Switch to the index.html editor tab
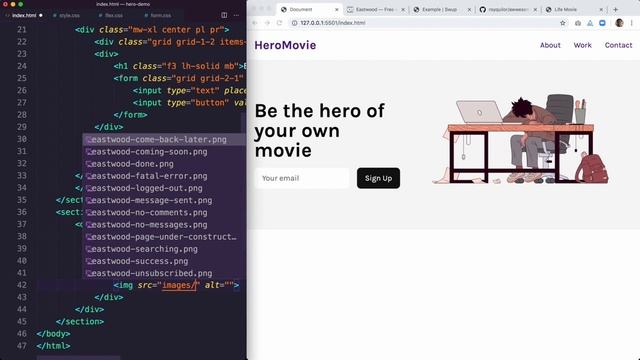This screenshot has width=640, height=360. click(24, 15)
